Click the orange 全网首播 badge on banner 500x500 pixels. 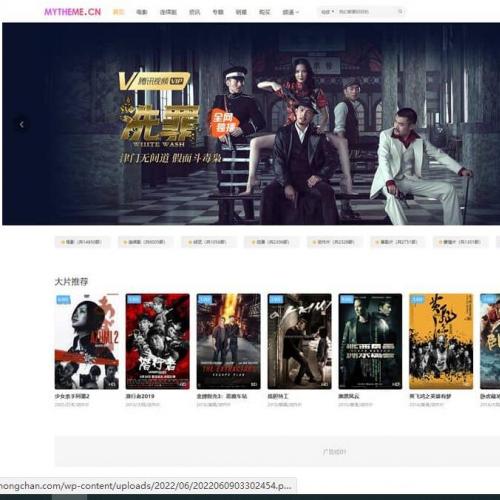224,122
